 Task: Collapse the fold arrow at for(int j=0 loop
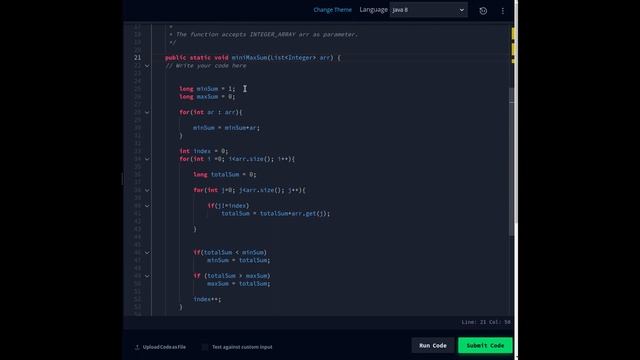click(147, 190)
